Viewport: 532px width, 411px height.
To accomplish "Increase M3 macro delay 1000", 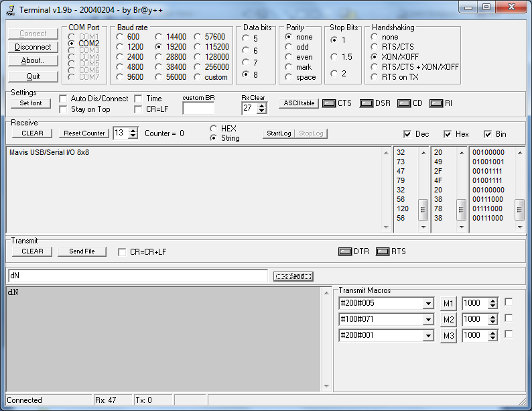I will (493, 333).
